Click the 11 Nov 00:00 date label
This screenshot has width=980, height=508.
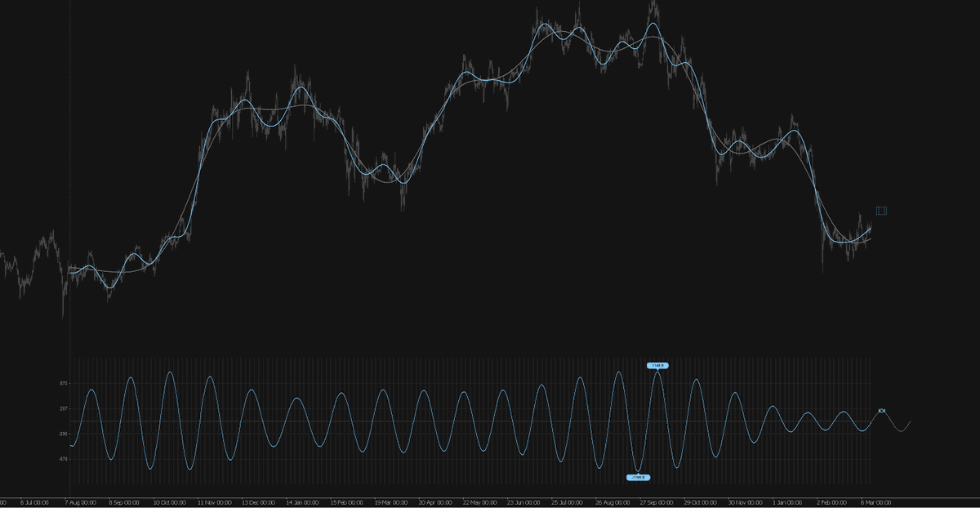coord(216,503)
